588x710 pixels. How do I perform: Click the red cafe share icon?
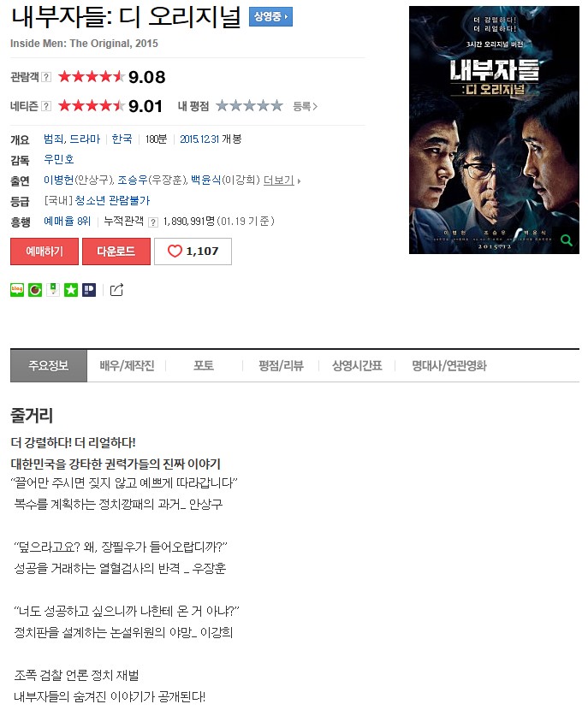(x=35, y=290)
